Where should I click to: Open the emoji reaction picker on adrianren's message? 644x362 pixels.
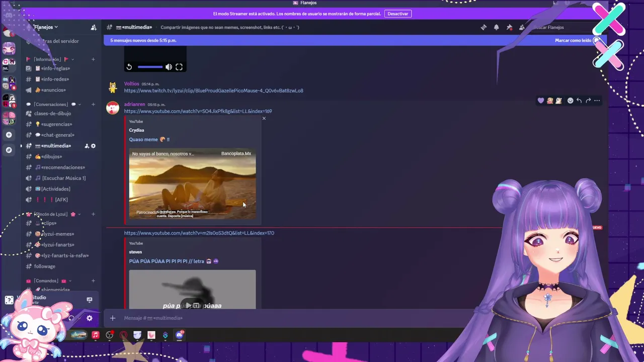[x=570, y=101]
